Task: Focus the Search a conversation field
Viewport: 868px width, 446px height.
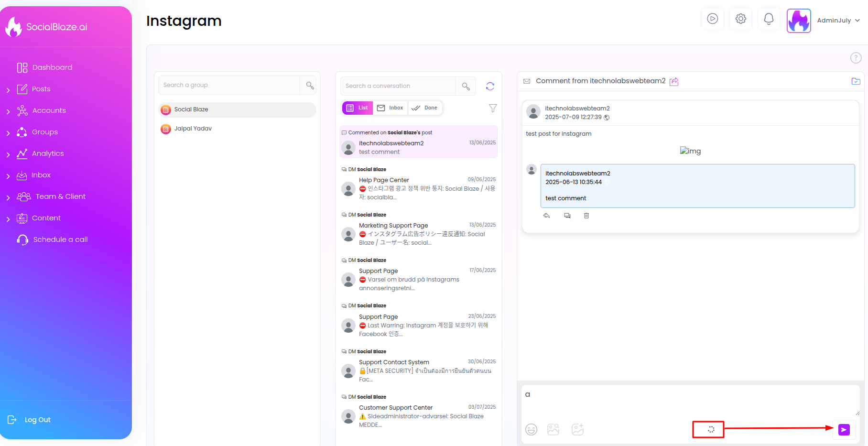Action: click(x=398, y=86)
